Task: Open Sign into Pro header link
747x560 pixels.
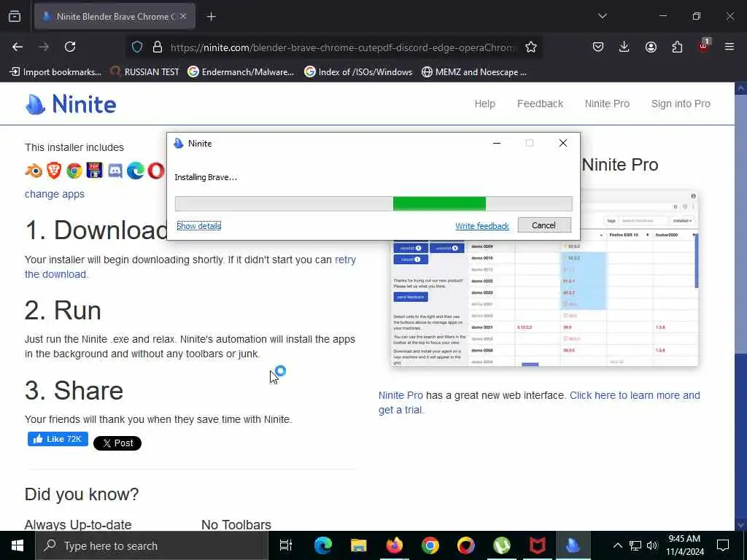Action: [681, 104]
